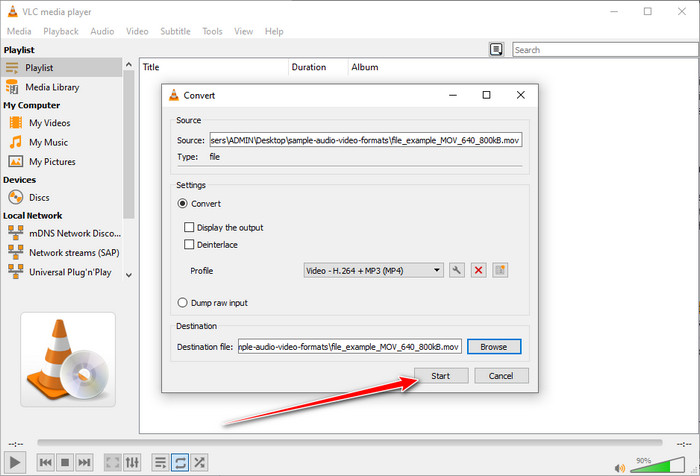Create a new profile icon
The height and width of the screenshot is (476, 700).
(500, 270)
